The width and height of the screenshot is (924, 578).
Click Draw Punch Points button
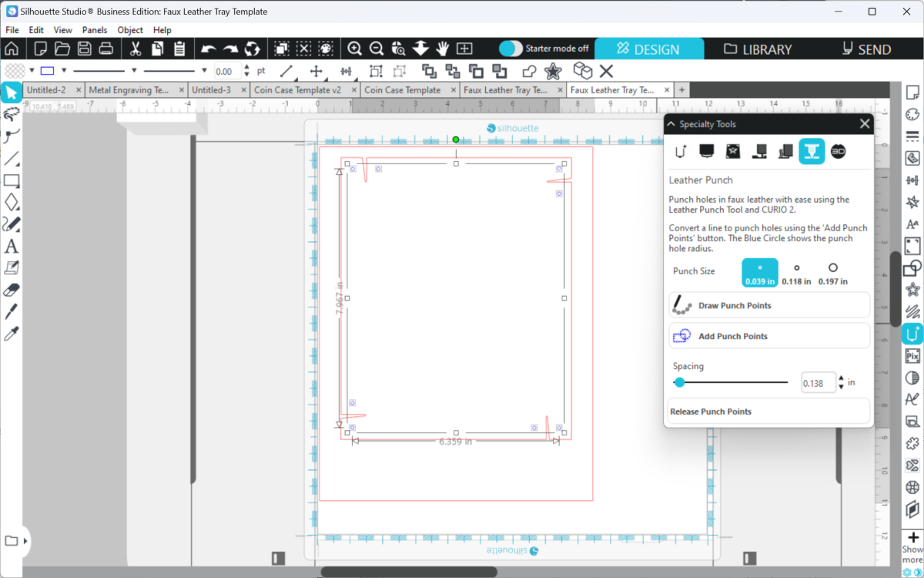(769, 305)
